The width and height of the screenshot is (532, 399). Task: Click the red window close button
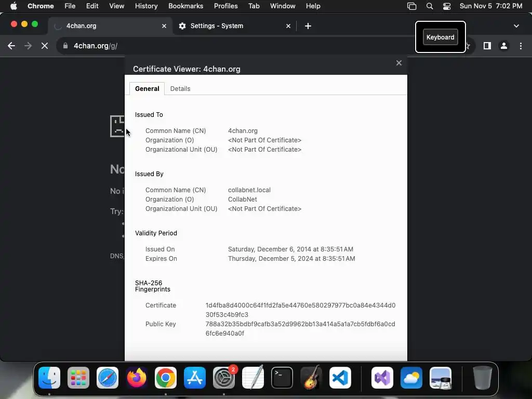(14, 24)
